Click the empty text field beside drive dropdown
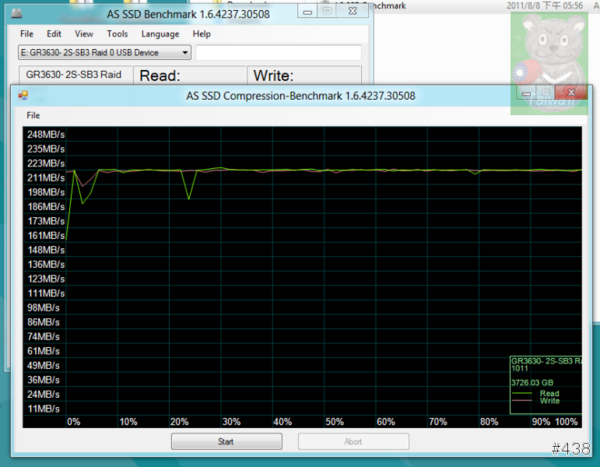Screen dimensions: 600x467 pyautogui.click(x=278, y=52)
